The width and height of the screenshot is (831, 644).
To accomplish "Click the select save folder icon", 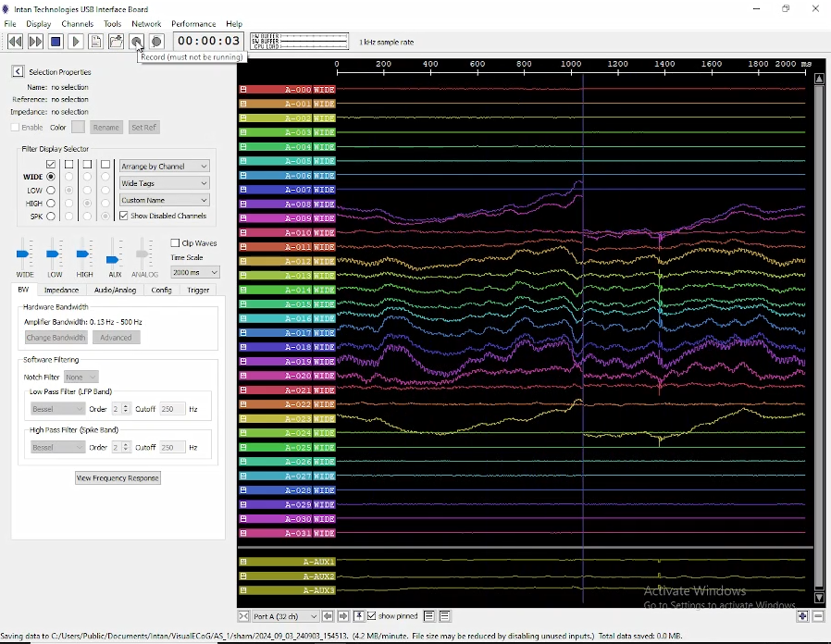I will (x=116, y=42).
